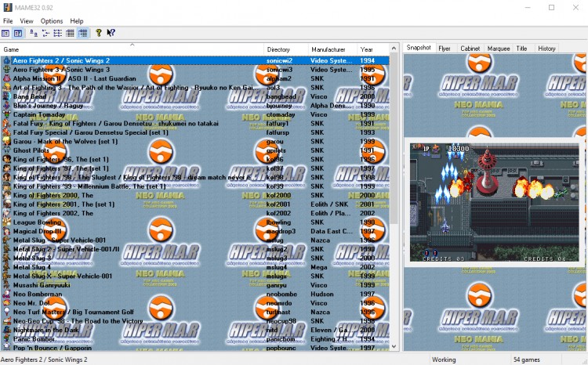
Task: Switch to large icons view
Action: 34,34
